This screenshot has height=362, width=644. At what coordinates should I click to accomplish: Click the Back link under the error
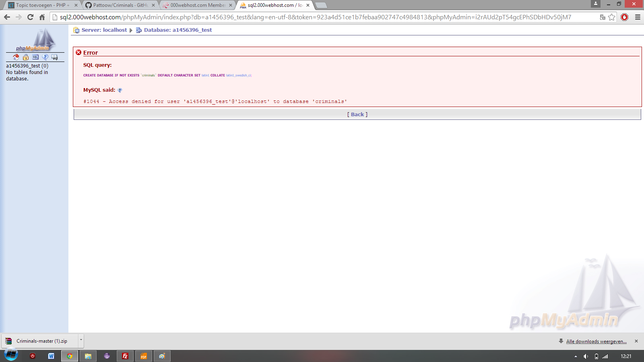tap(357, 115)
